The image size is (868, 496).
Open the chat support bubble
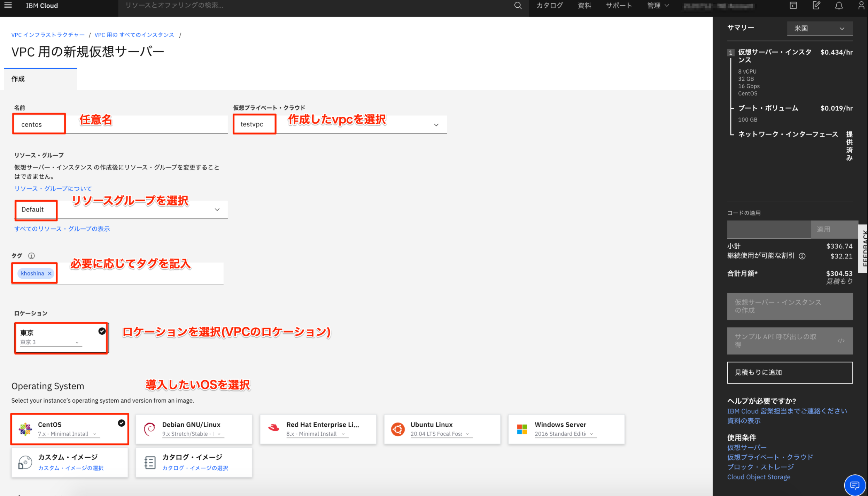coord(854,485)
